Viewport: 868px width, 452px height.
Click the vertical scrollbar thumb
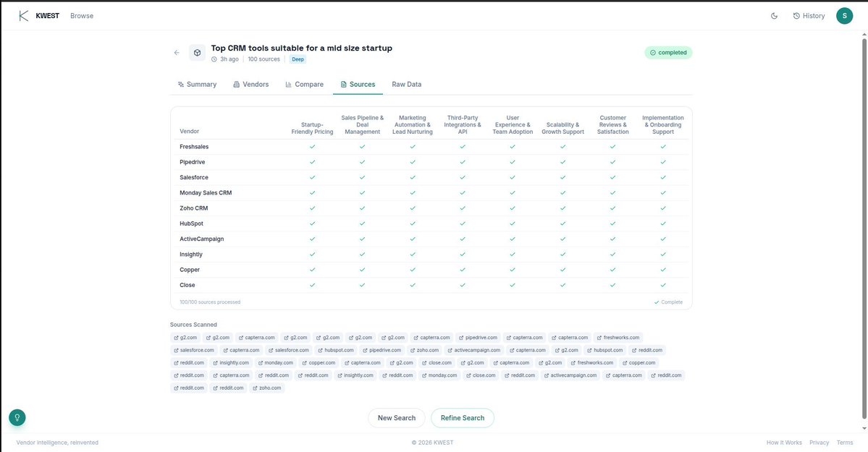[864, 227]
